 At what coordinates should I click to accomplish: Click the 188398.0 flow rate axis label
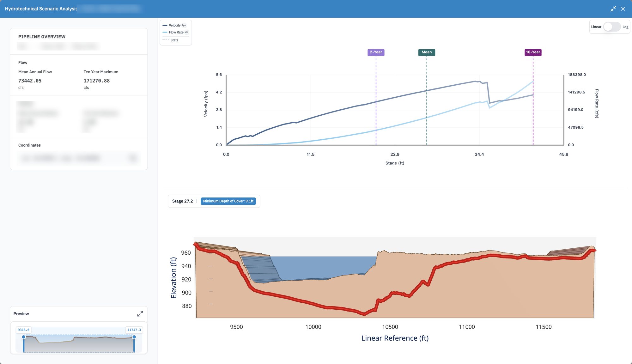(x=577, y=75)
